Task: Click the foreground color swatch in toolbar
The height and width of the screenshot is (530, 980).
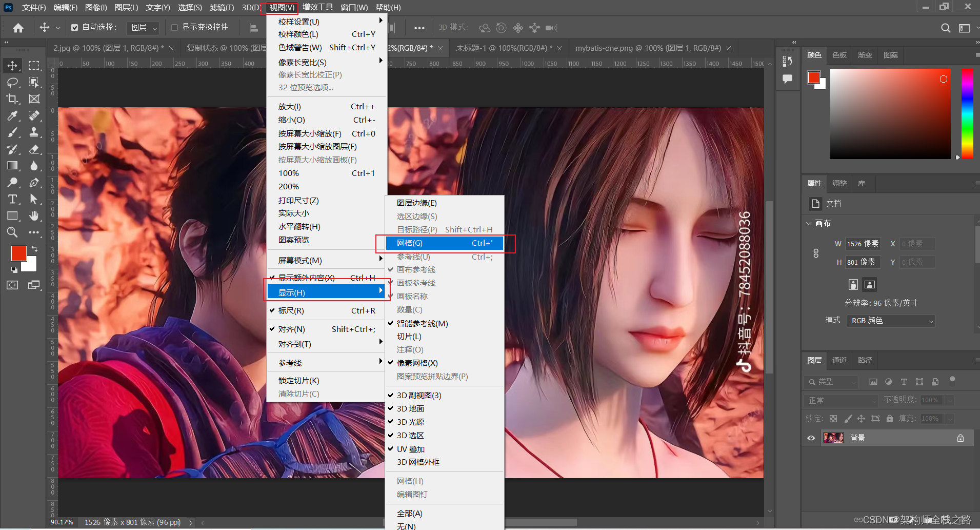Action: (x=18, y=253)
